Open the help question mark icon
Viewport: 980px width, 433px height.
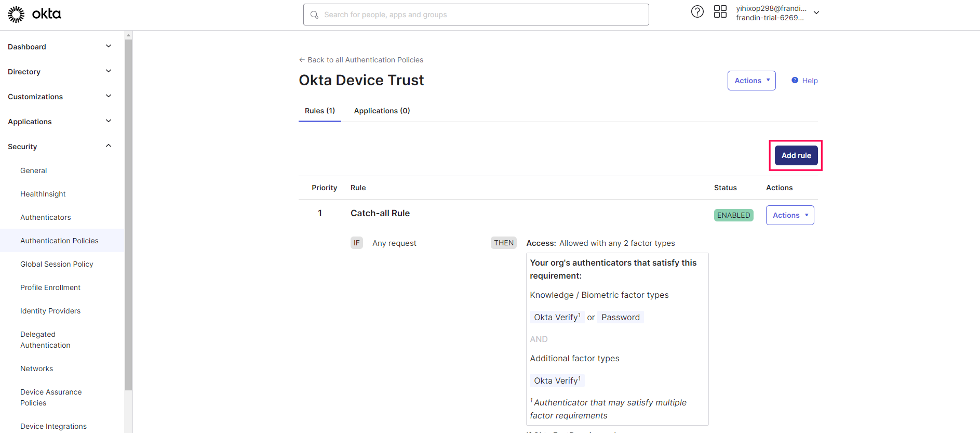coord(697,11)
